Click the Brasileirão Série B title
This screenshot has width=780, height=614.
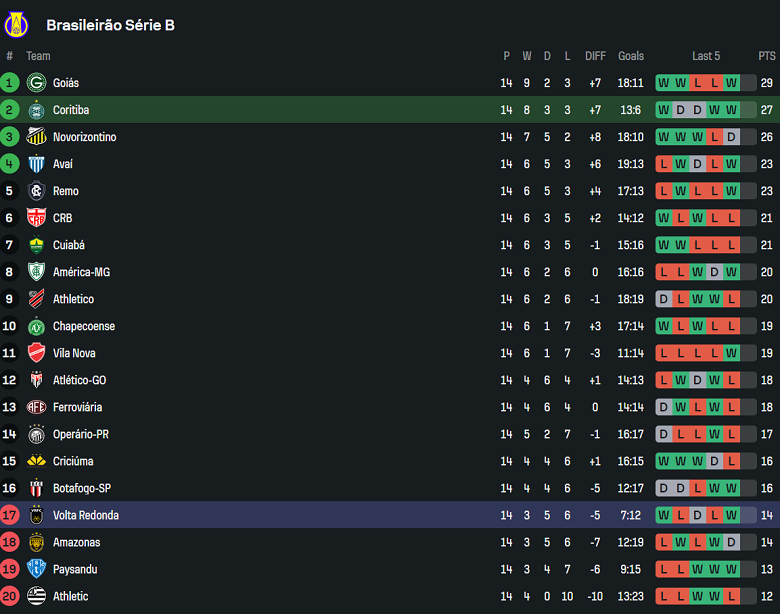tap(110, 25)
